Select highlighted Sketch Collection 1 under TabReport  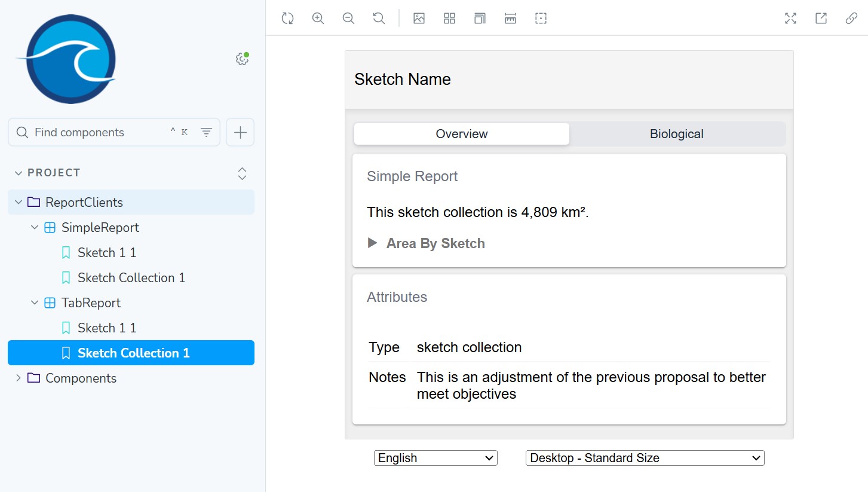click(x=131, y=353)
